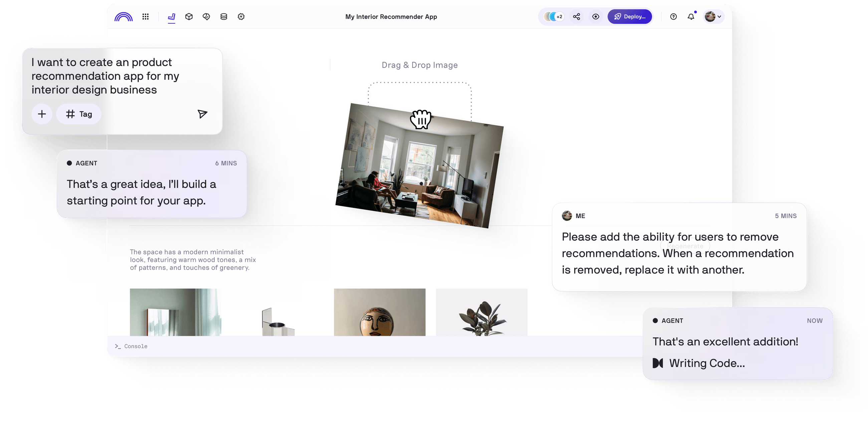This screenshot has width=868, height=421.
Task: Open the AI brain icon
Action: click(206, 16)
